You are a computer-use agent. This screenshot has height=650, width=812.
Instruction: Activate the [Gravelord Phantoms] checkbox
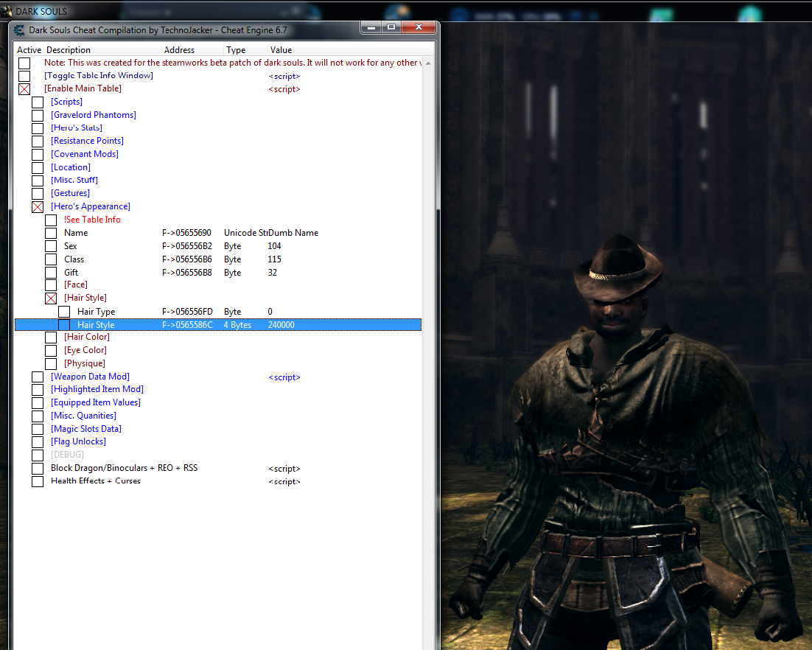tap(38, 115)
